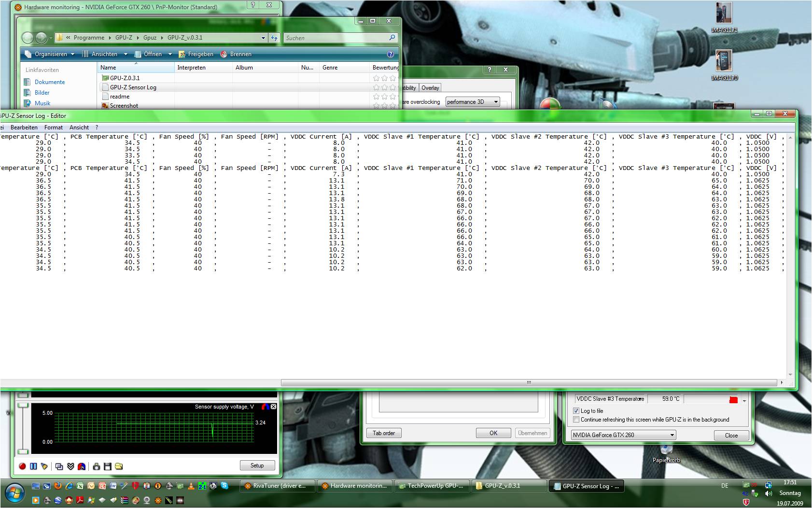Screen dimensions: 812x508
Task: Open the log folder icon in monitoring toolbar
Action: click(x=119, y=466)
